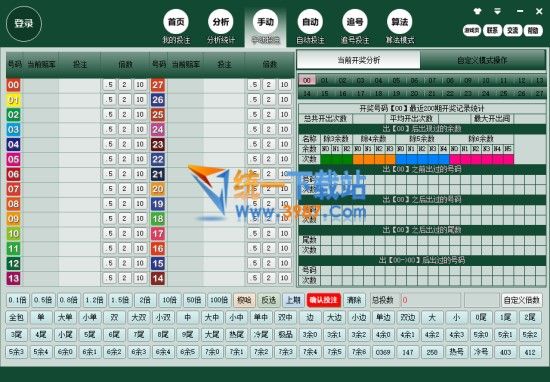Open the 追号 chase-number navigation icon
Viewport: 550px width, 382px height.
pyautogui.click(x=355, y=22)
